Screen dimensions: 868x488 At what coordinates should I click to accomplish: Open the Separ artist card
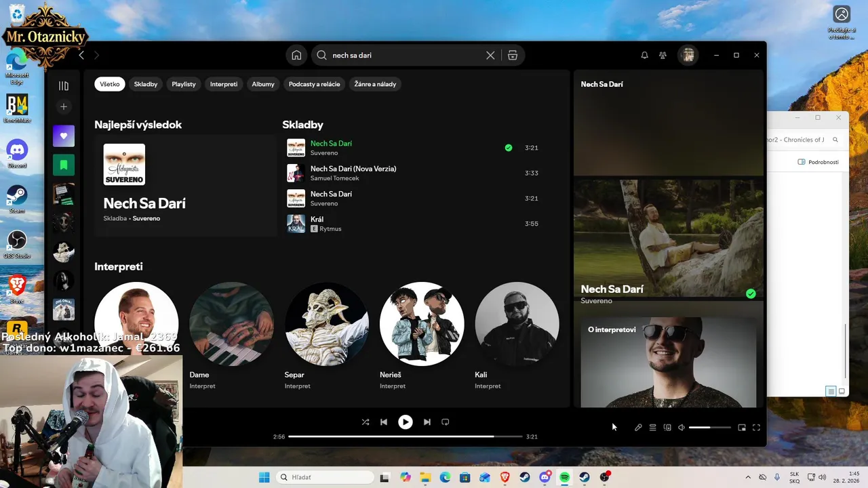tap(327, 337)
